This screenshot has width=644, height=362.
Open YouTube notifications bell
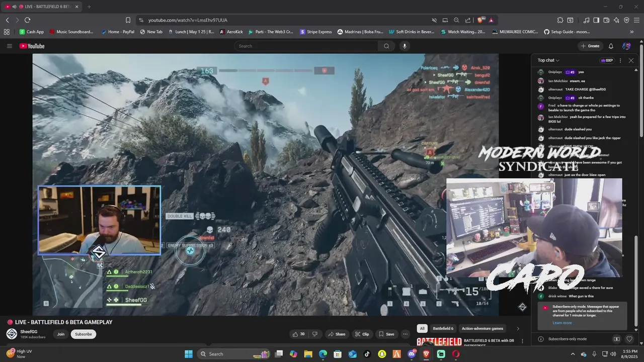611,46
